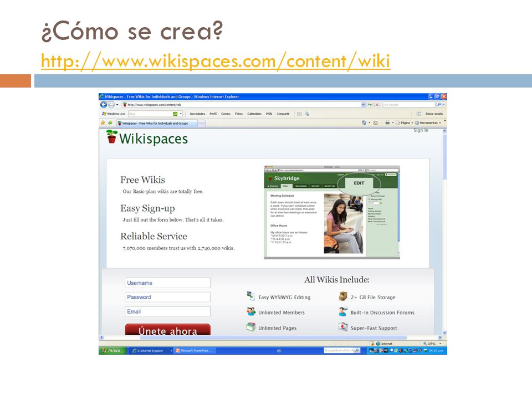Click the Username input field
The width and height of the screenshot is (532, 399).
tap(167, 283)
